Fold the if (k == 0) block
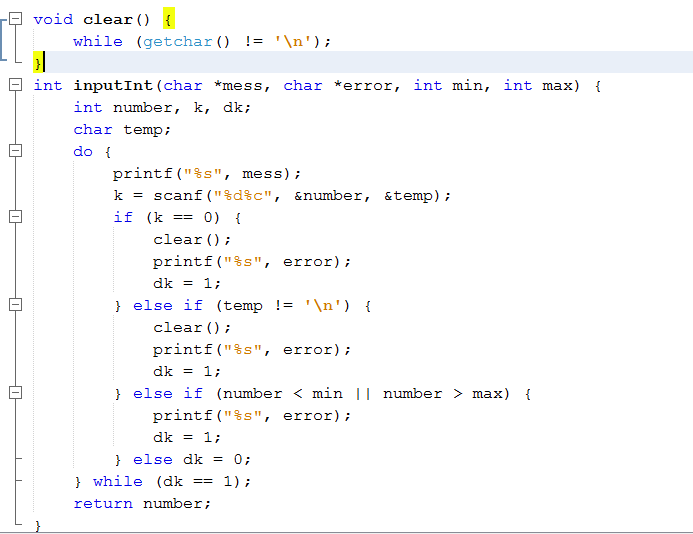693x534 pixels. click(15, 217)
